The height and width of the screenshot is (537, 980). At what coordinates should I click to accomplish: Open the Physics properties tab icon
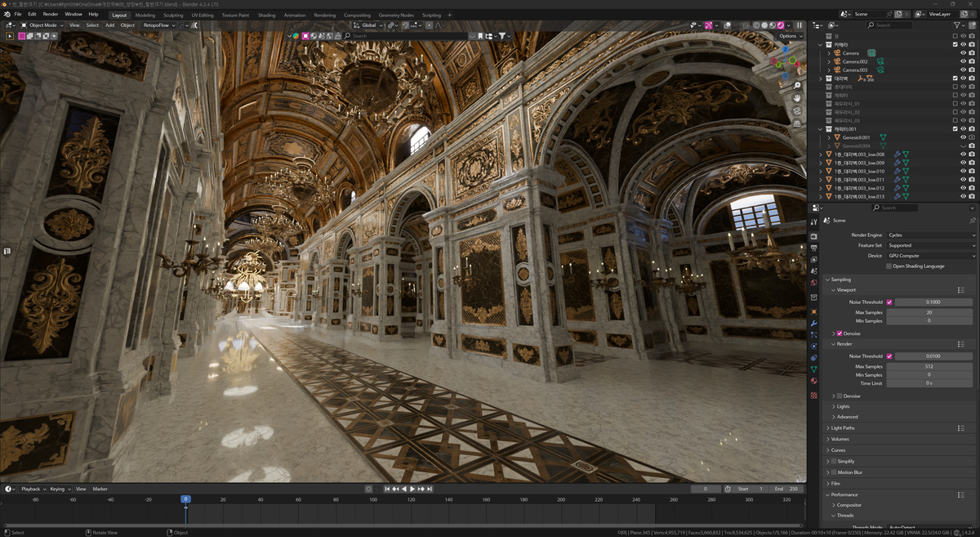[x=813, y=346]
